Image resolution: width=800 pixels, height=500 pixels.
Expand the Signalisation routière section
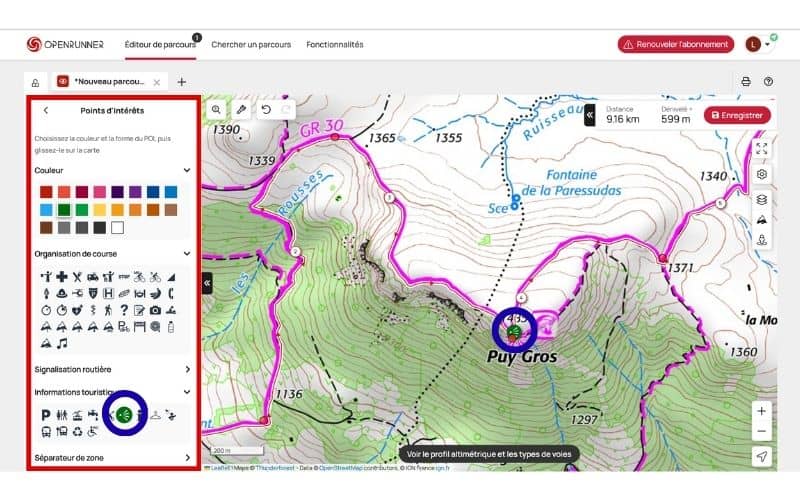[186, 369]
